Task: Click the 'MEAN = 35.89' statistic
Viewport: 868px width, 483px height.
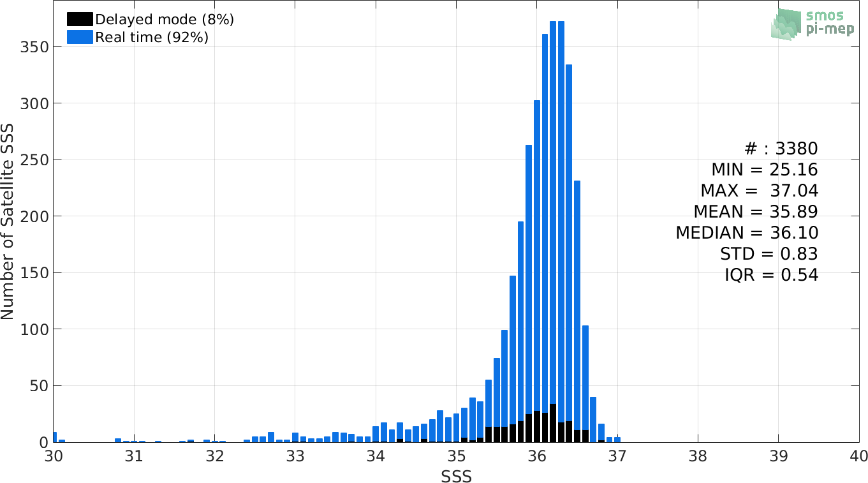Action: (x=756, y=212)
